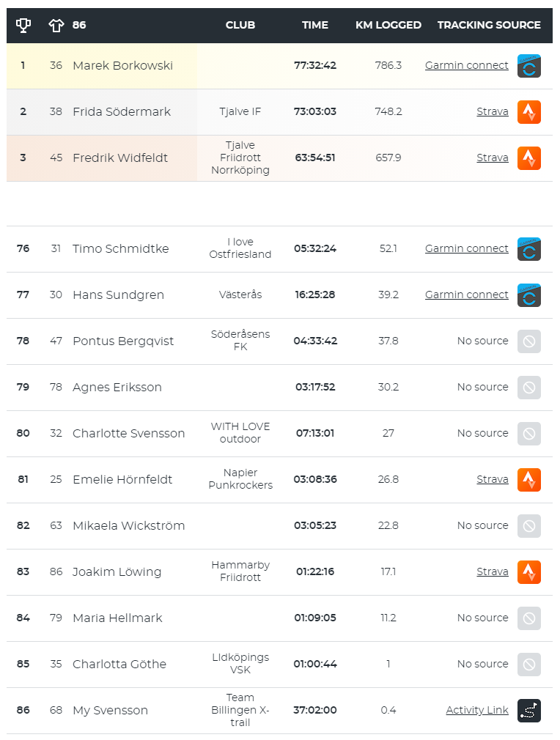This screenshot has height=740, width=560.
Task: Sort by the TIME column header
Action: tap(315, 25)
